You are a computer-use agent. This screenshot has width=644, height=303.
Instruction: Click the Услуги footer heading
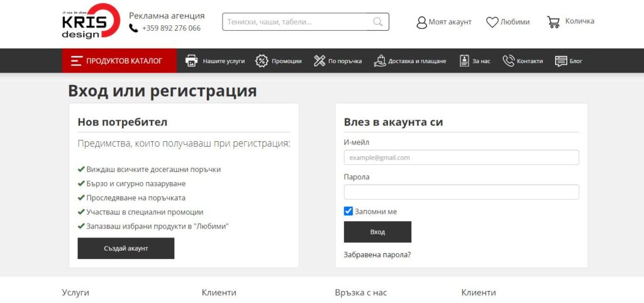tap(75, 293)
